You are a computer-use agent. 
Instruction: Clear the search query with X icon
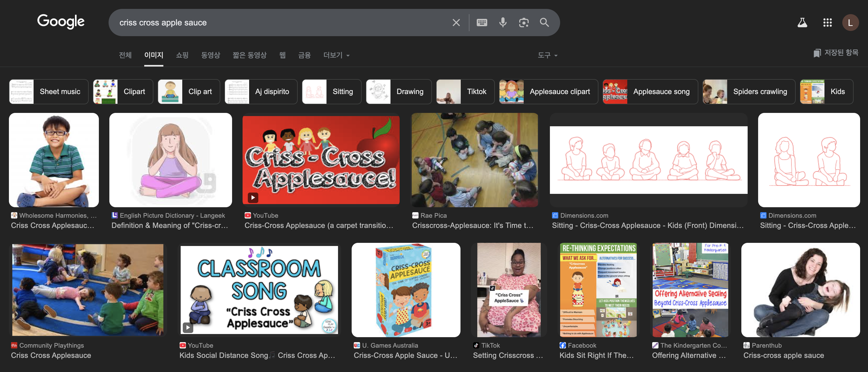coord(456,23)
